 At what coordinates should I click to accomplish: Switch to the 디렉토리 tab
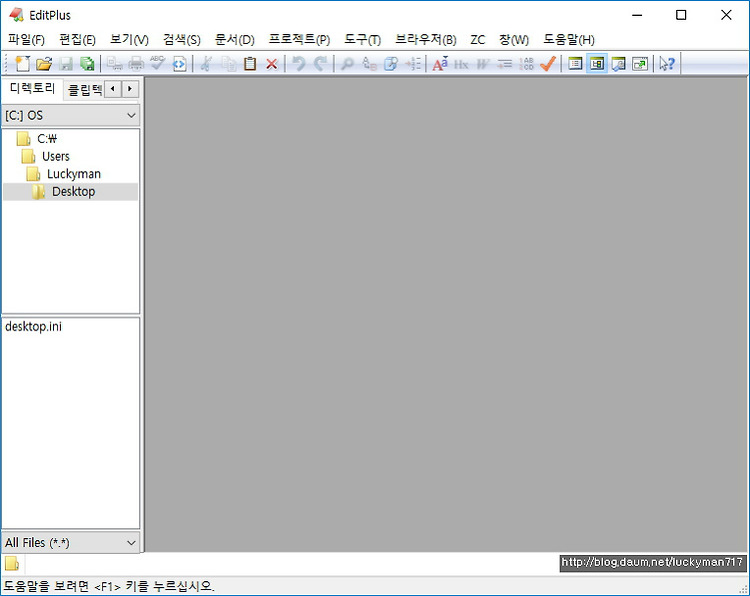click(x=33, y=88)
